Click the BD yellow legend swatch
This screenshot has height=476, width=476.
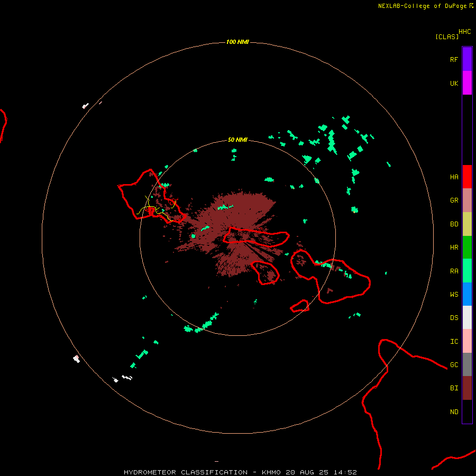click(x=467, y=224)
